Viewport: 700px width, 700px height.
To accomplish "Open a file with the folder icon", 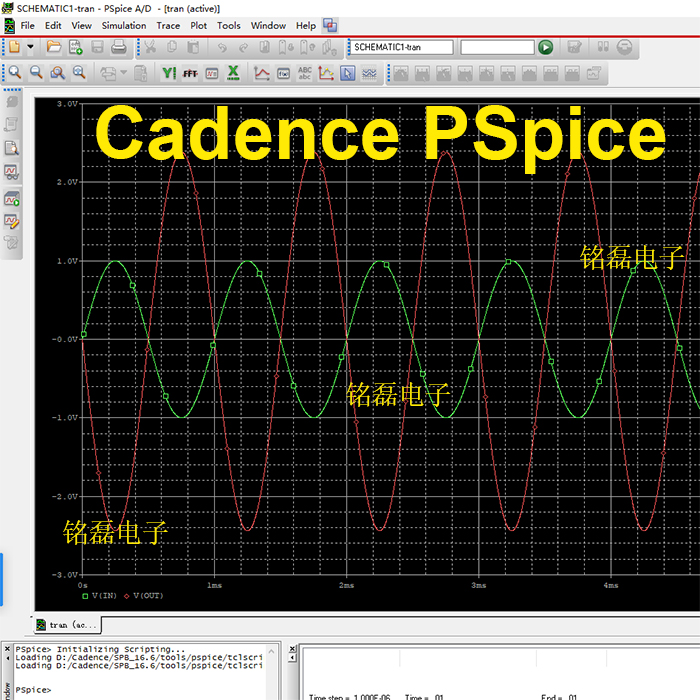I will click(54, 47).
